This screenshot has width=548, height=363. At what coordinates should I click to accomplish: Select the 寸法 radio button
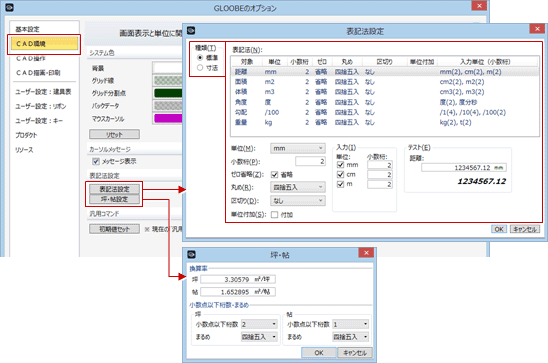point(200,68)
